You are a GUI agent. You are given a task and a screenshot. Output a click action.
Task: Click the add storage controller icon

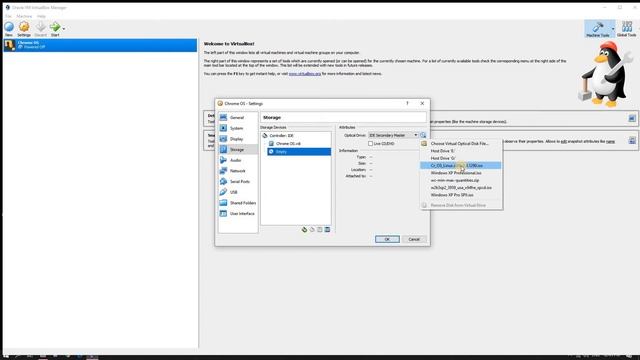[x=304, y=230]
